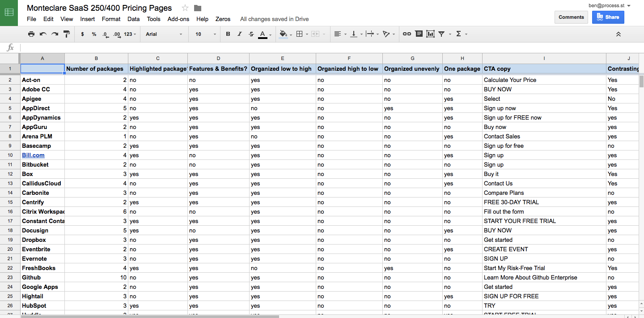Open the File menu
644x318 pixels.
point(31,19)
